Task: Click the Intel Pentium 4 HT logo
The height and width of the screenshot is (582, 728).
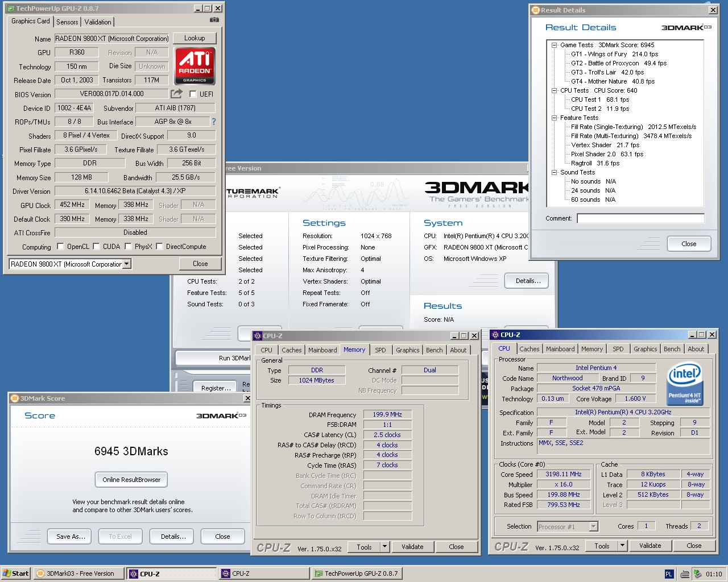Action: click(685, 385)
